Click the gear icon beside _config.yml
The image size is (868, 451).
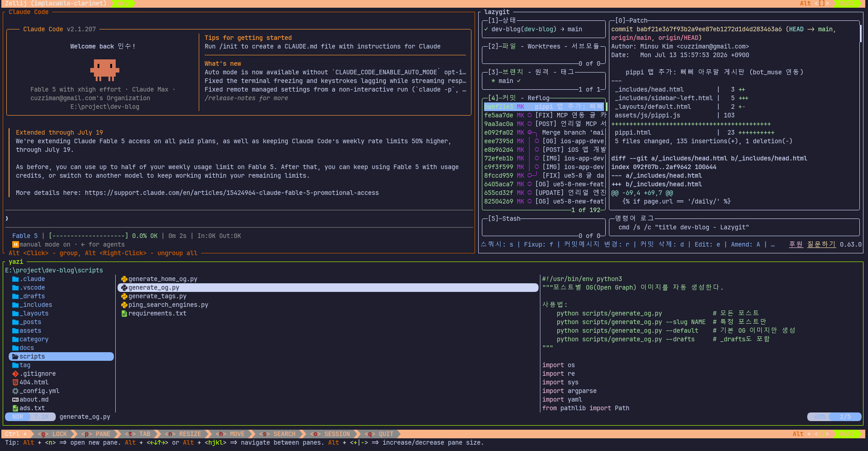(15, 391)
